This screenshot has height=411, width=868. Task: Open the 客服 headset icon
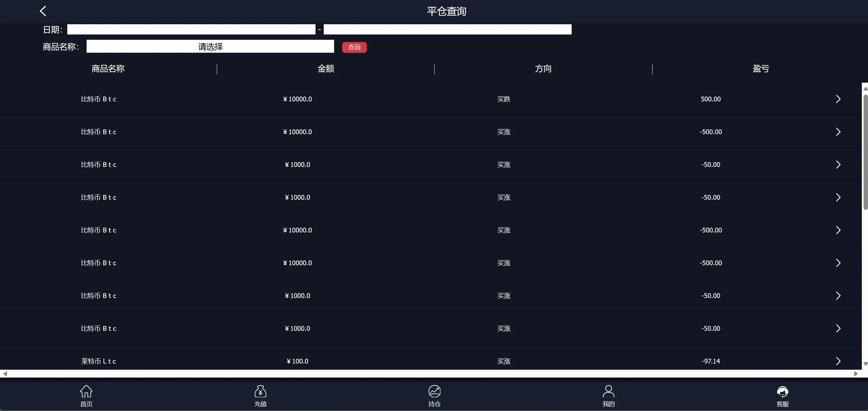coord(782,392)
